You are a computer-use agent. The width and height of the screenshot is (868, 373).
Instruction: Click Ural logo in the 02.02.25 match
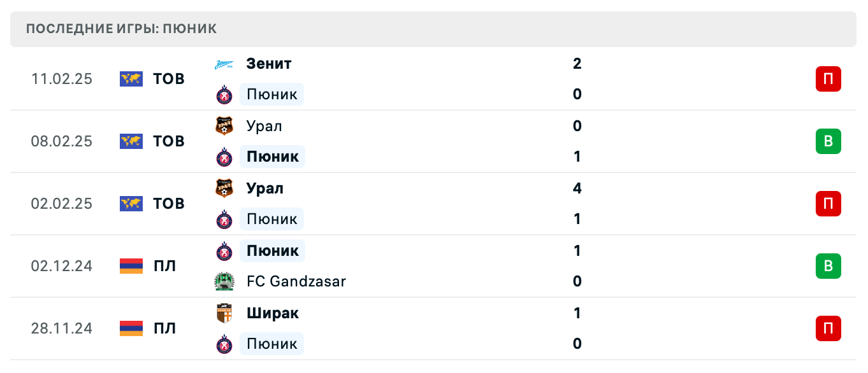click(x=224, y=188)
